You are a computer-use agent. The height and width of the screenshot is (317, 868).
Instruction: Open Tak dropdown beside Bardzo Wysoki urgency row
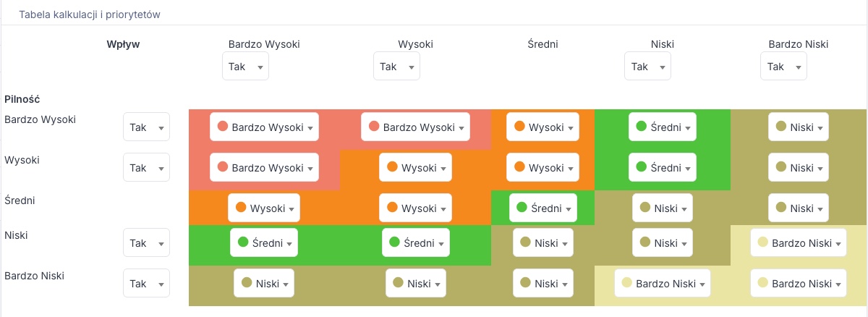coord(146,127)
